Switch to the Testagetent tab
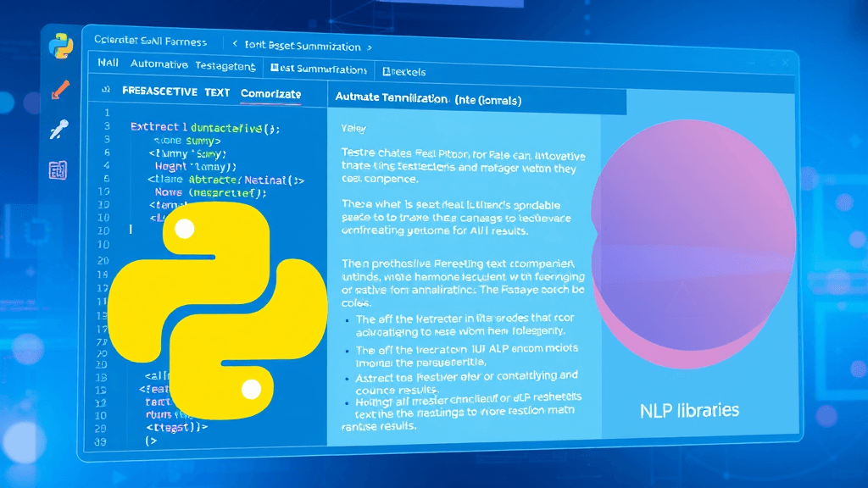868x488 pixels. click(x=225, y=66)
